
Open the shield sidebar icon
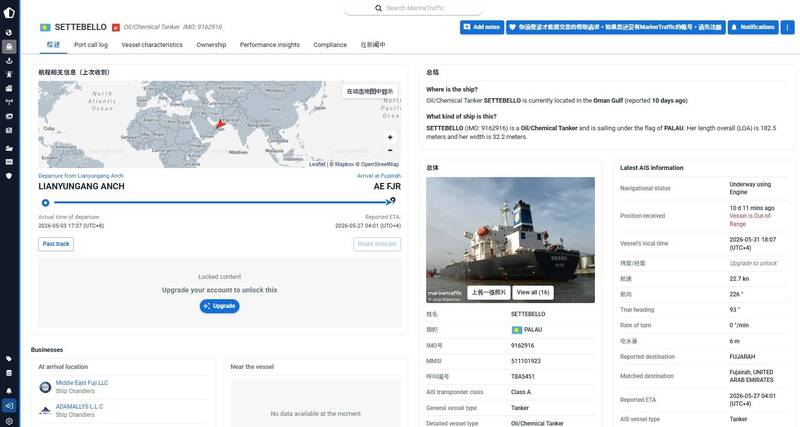tap(9, 175)
